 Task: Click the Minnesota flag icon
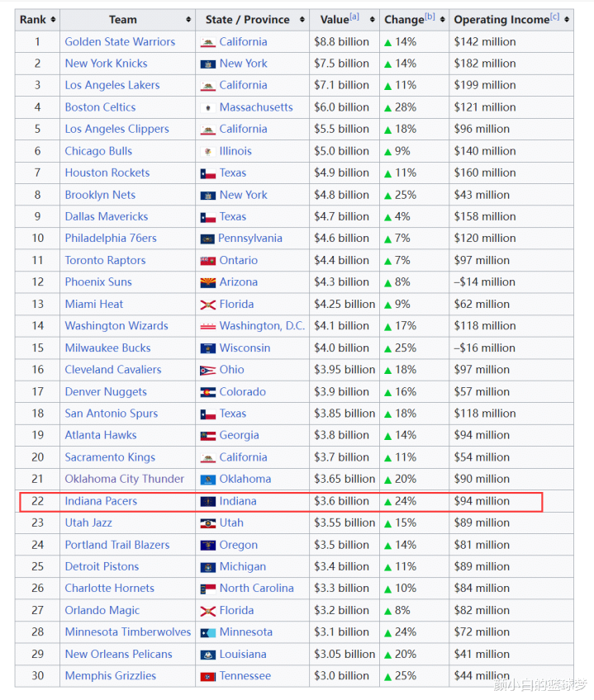(x=208, y=632)
